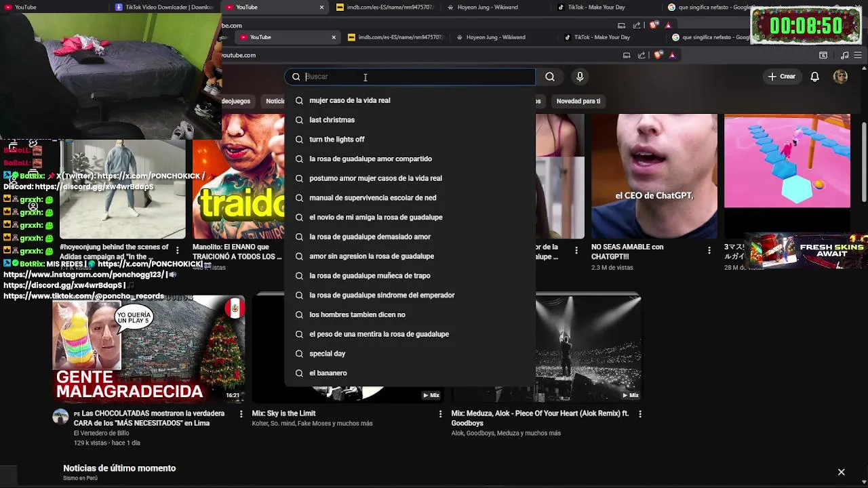Open Manolito: El ENANO video title

[x=237, y=252]
